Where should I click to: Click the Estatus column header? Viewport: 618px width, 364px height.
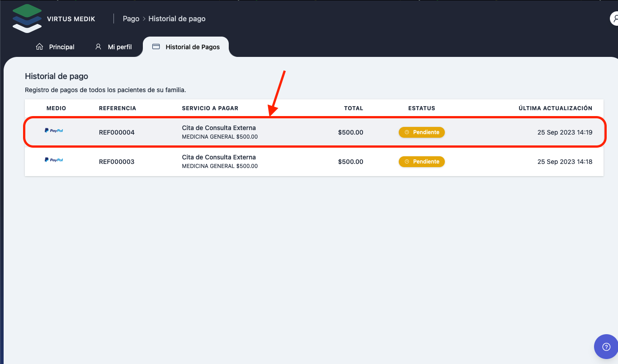[421, 108]
